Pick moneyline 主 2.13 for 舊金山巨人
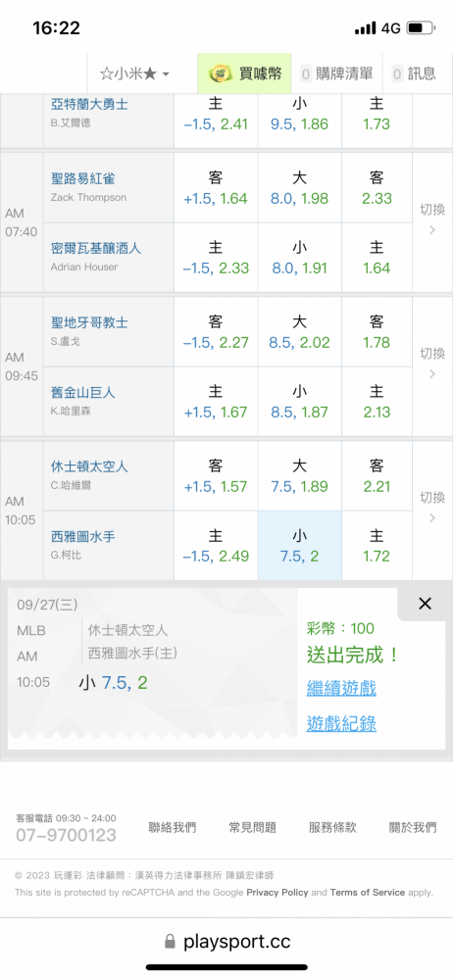This screenshot has height=980, width=453. pos(377,401)
